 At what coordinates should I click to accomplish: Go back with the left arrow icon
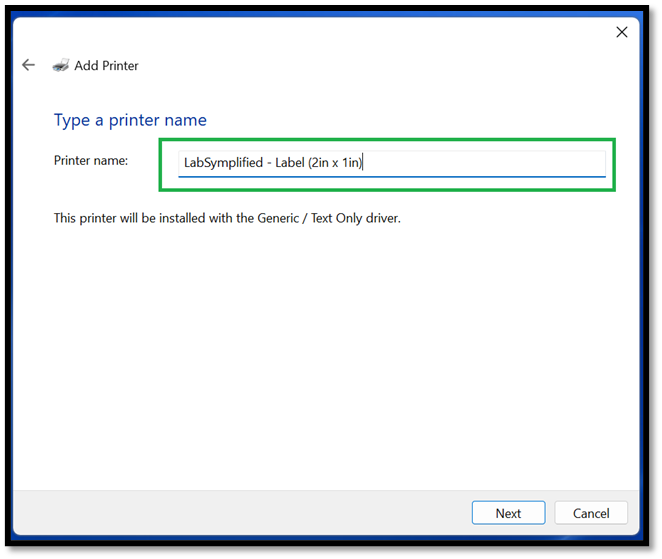28,65
